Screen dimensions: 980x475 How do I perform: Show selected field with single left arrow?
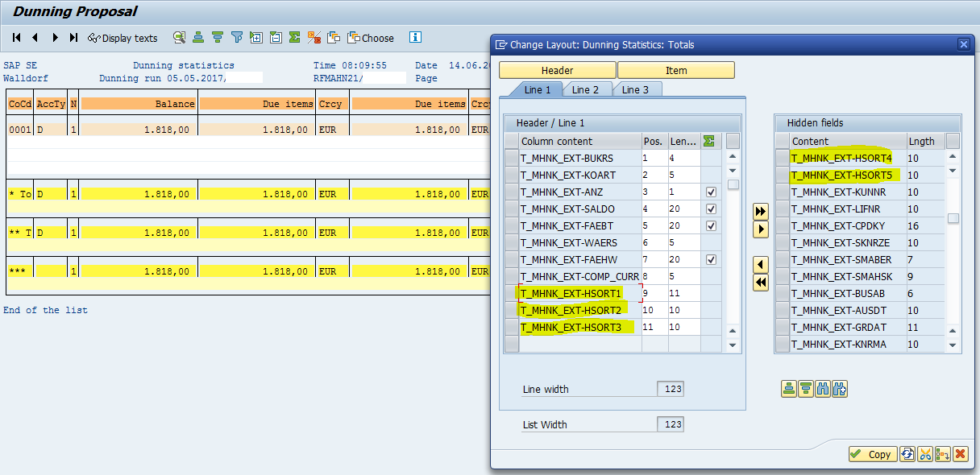pyautogui.click(x=760, y=265)
